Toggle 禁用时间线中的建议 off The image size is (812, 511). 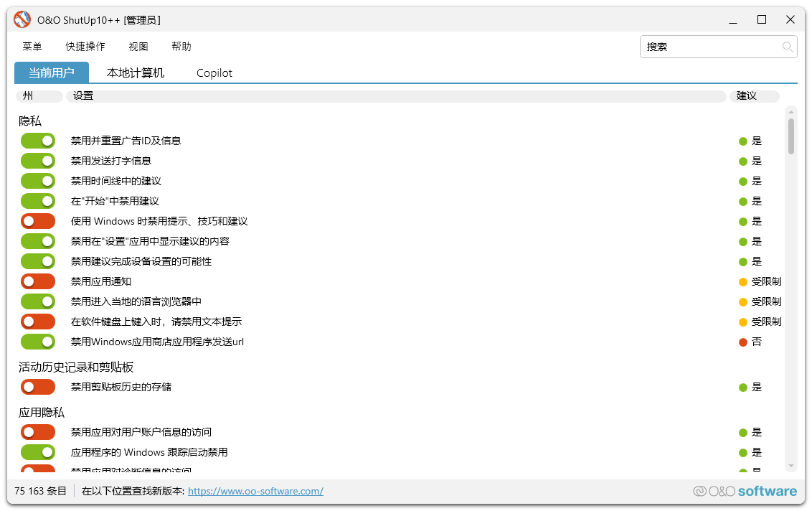click(x=37, y=180)
